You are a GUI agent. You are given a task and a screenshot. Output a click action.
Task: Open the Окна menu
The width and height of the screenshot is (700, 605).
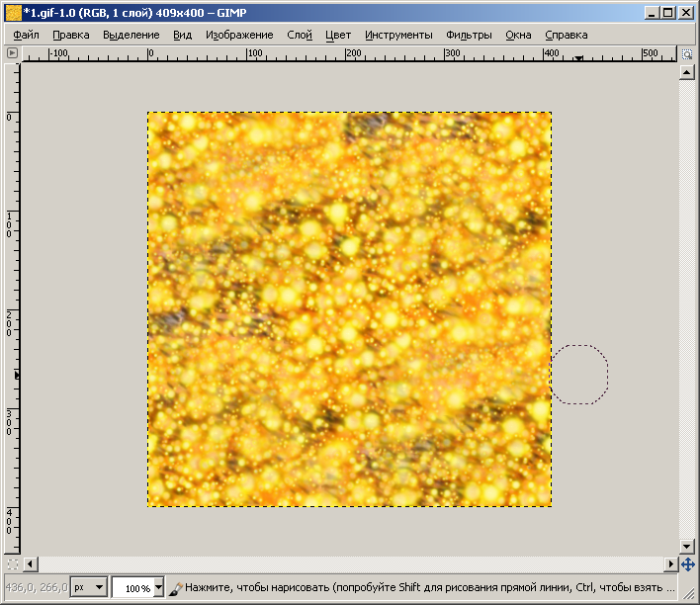518,35
